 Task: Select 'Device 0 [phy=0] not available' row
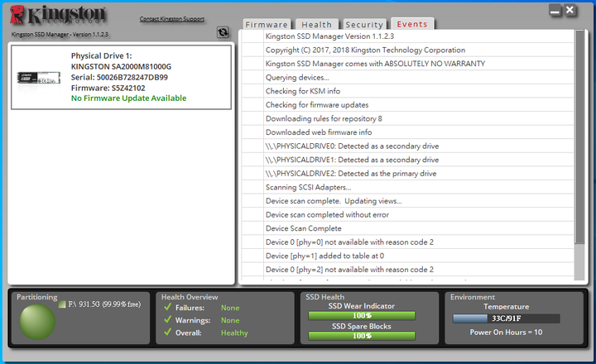coord(407,242)
